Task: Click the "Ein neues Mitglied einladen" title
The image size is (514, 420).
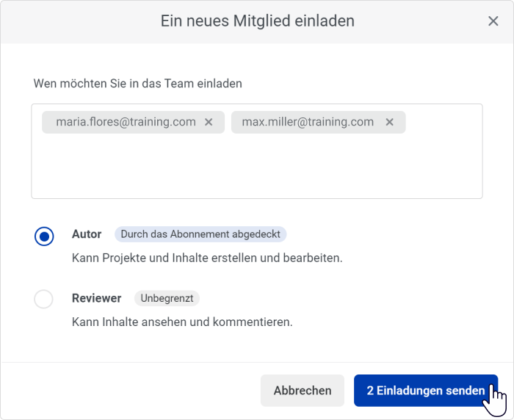Action: (257, 21)
